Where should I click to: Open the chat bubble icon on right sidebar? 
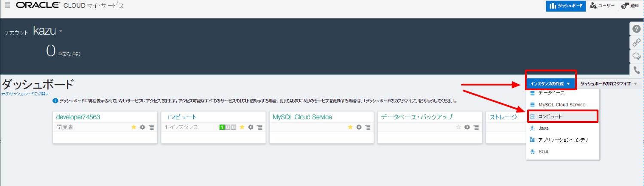637,56
